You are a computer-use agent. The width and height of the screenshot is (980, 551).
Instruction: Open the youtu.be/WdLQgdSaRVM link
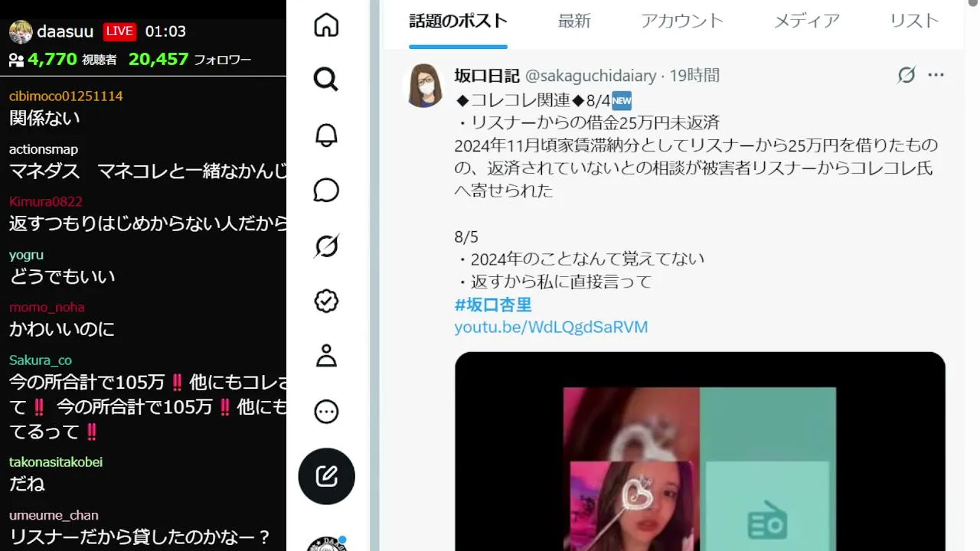(x=551, y=327)
